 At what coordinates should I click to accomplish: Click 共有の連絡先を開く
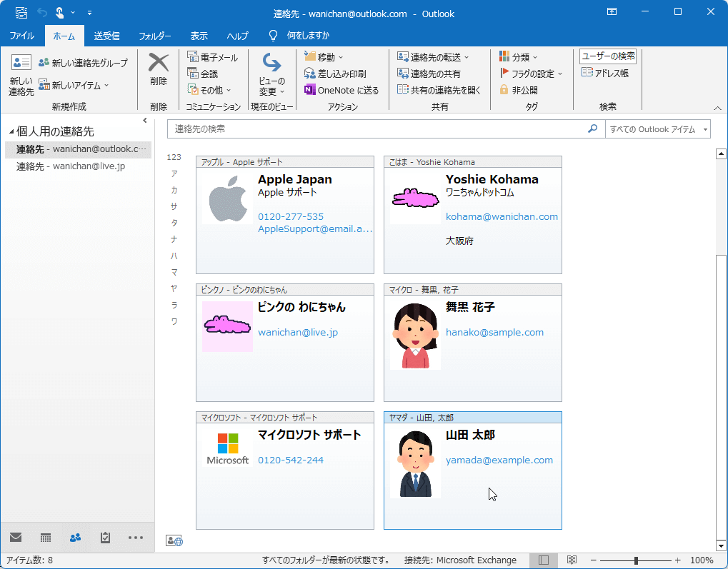click(x=439, y=89)
